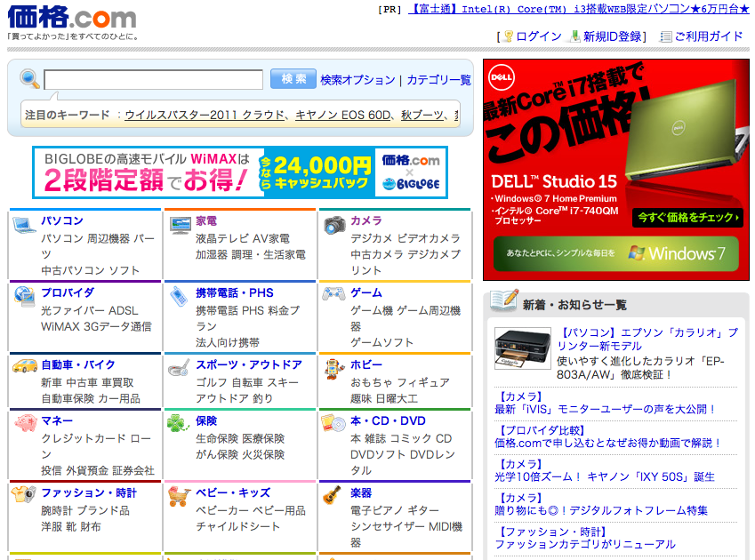Viewport: 755px width, 560px height.
Task: Open news エプソン「カラリオ」プリンター新モデル
Action: point(647,340)
